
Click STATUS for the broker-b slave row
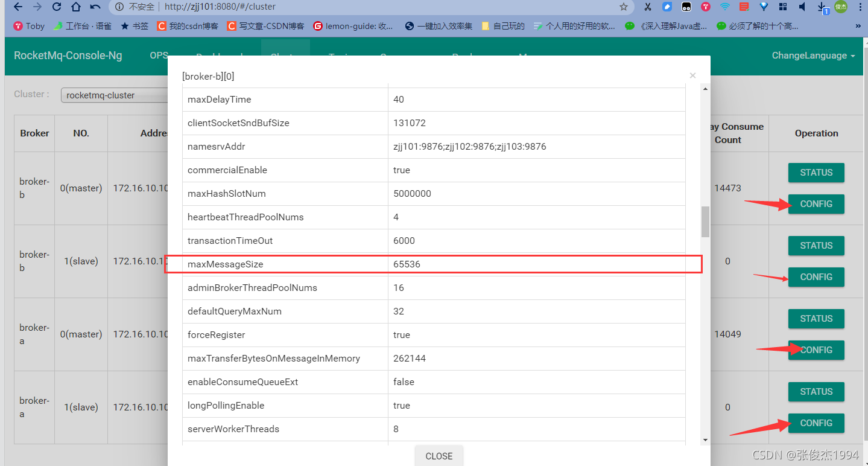816,246
